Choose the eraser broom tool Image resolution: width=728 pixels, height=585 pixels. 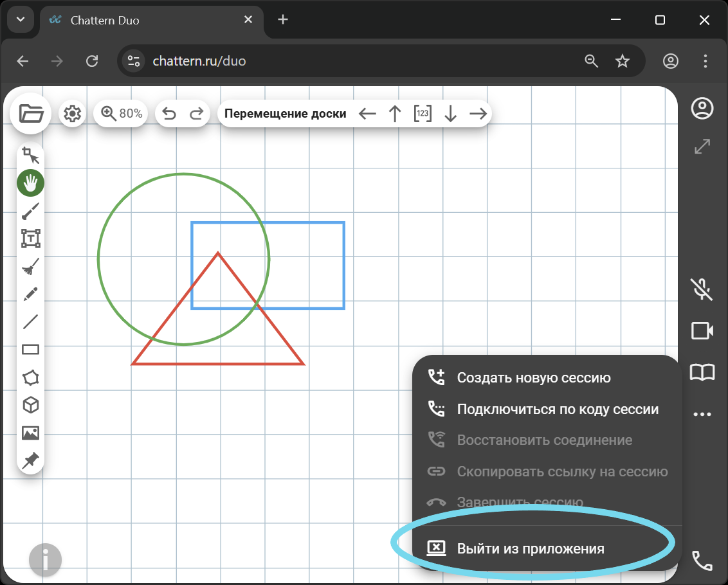click(30, 266)
